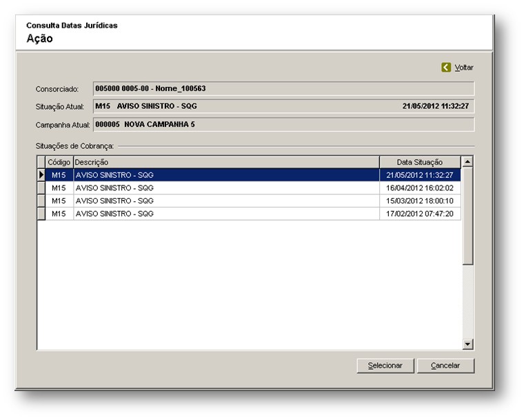The height and width of the screenshot is (420, 524).
Task: Click the Selecionar button
Action: coord(385,366)
